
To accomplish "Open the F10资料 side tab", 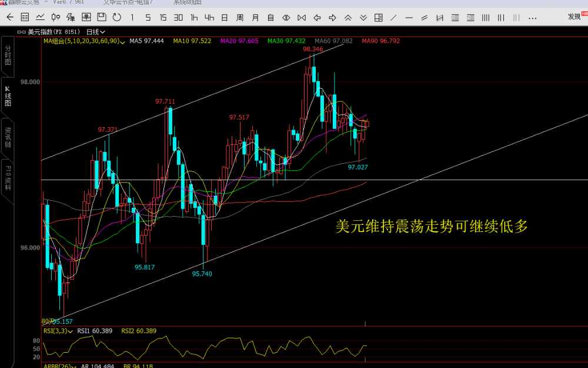I will pyautogui.click(x=8, y=178).
